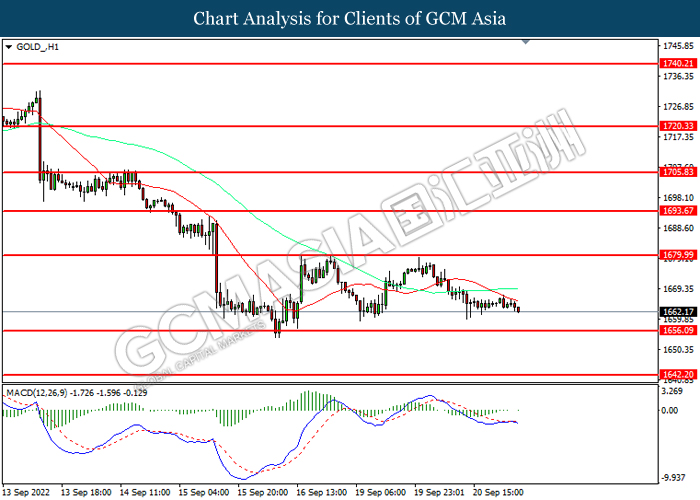Click the 16 Sep 13:00 time label
Image resolution: width=700 pixels, height=500 pixels.
point(322,493)
